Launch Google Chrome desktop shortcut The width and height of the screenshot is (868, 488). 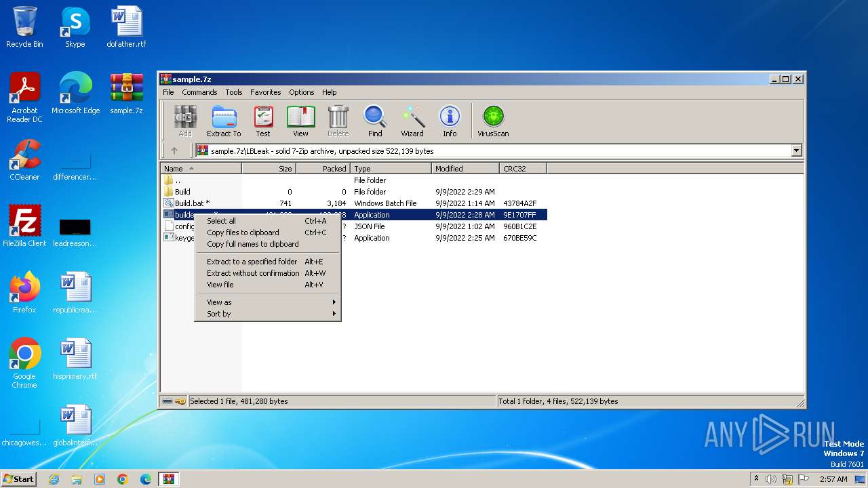click(x=24, y=363)
